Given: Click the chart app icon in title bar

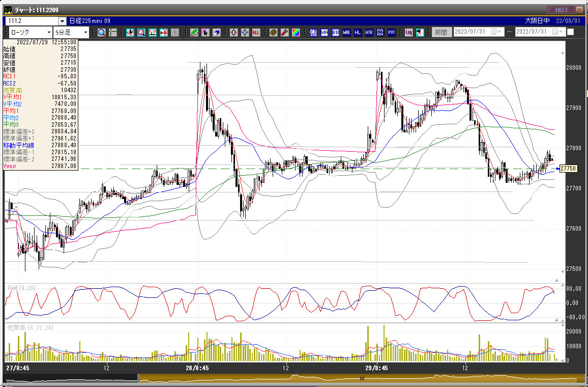Looking at the screenshot, I should coord(8,10).
